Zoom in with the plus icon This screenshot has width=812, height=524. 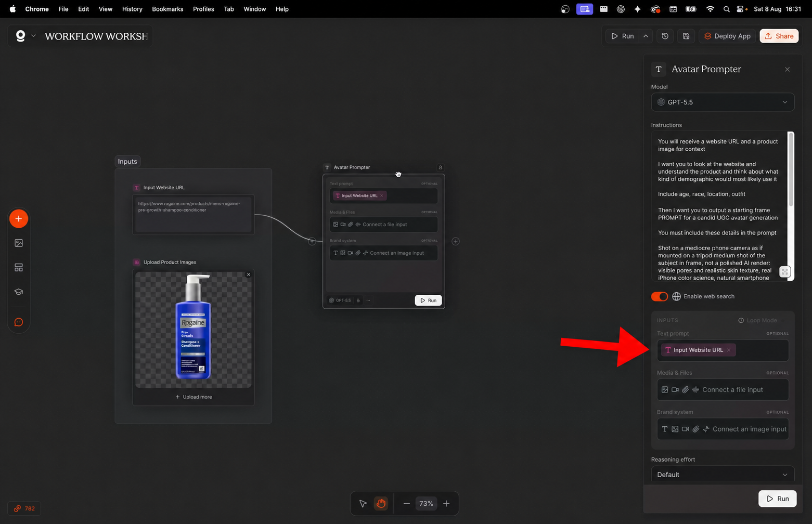(446, 503)
